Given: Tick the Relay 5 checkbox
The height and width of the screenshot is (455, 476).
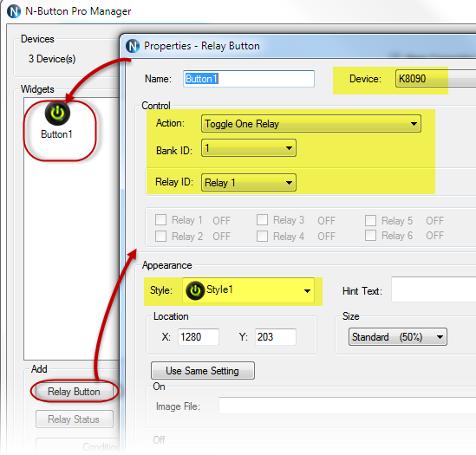Looking at the screenshot, I should point(371,220).
